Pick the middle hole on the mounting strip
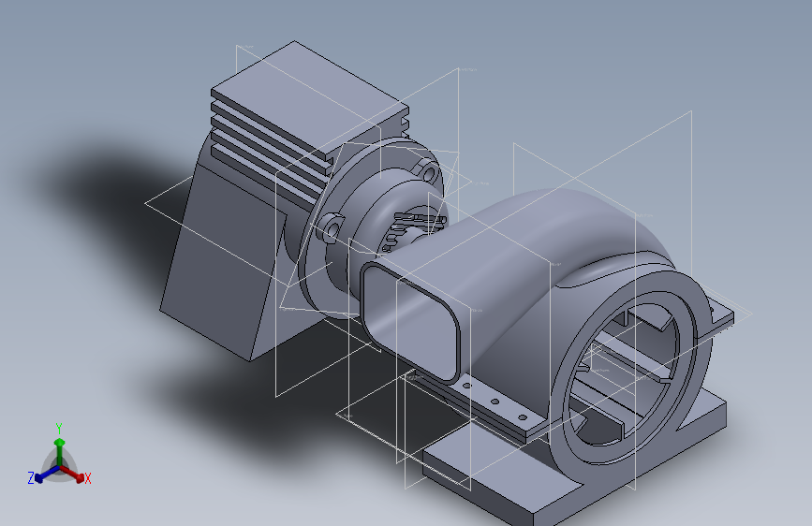Image resolution: width=812 pixels, height=526 pixels. click(x=495, y=402)
